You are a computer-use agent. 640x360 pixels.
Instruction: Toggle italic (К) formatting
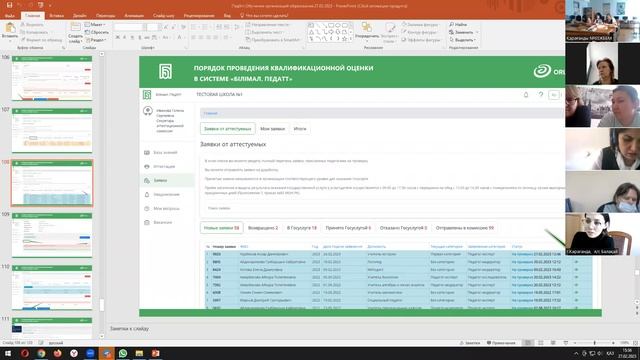pyautogui.click(x=124, y=38)
